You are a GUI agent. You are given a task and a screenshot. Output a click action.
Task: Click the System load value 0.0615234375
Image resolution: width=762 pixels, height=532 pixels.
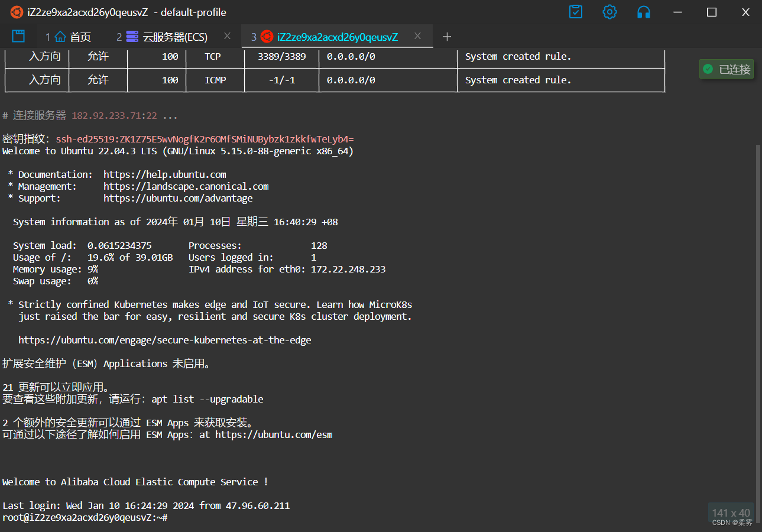[x=119, y=245]
